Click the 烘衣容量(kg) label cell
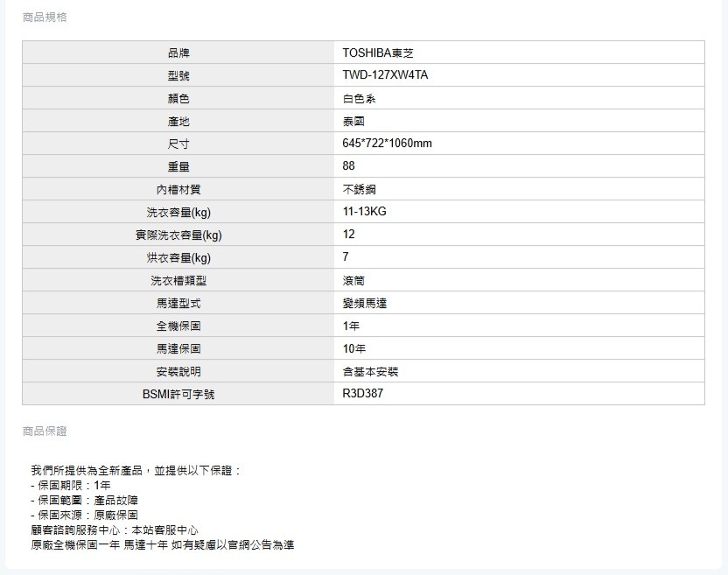 pyautogui.click(x=178, y=257)
